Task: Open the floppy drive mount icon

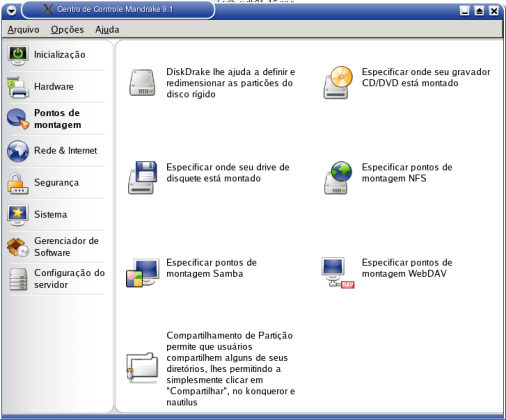Action: point(142,178)
